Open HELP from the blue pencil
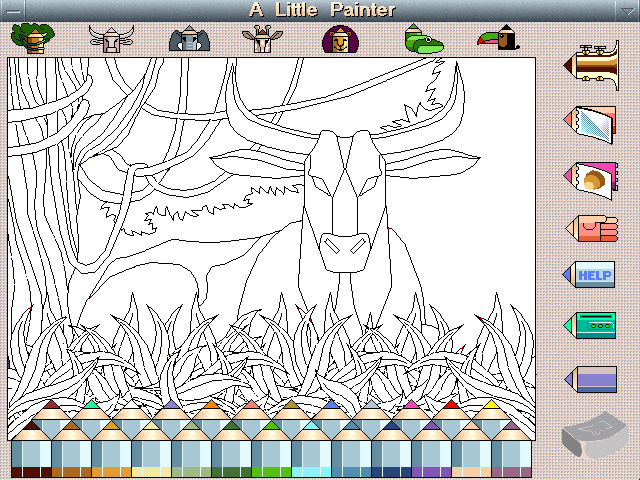Screen dimensions: 640x480 [x=589, y=275]
